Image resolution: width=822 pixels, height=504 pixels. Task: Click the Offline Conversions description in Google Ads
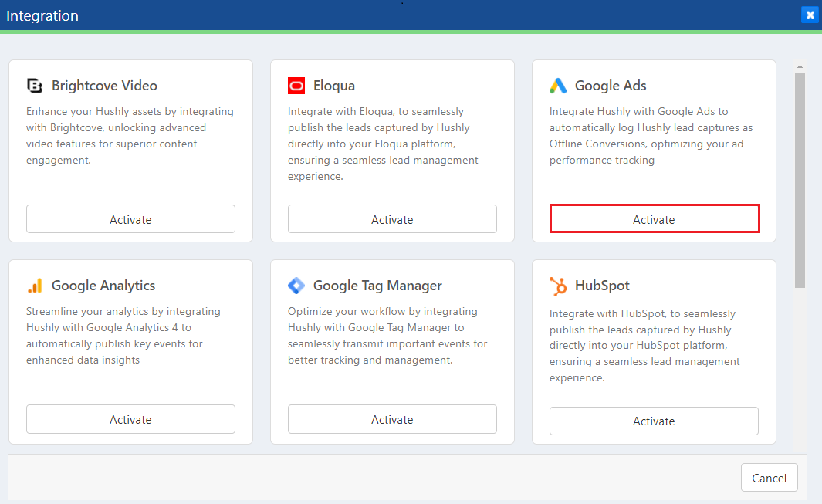[x=651, y=135]
